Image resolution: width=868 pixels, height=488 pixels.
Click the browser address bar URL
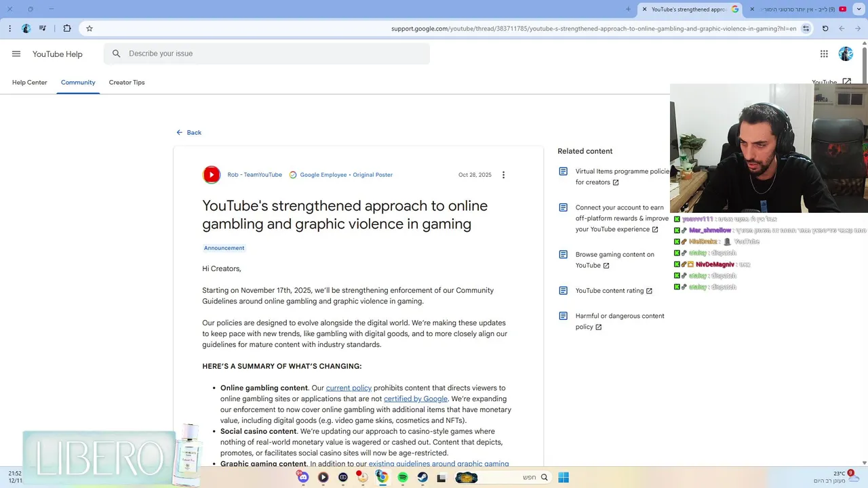point(593,28)
